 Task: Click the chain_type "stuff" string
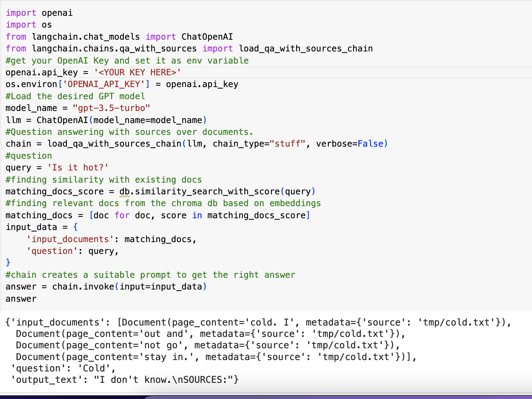[288, 144]
